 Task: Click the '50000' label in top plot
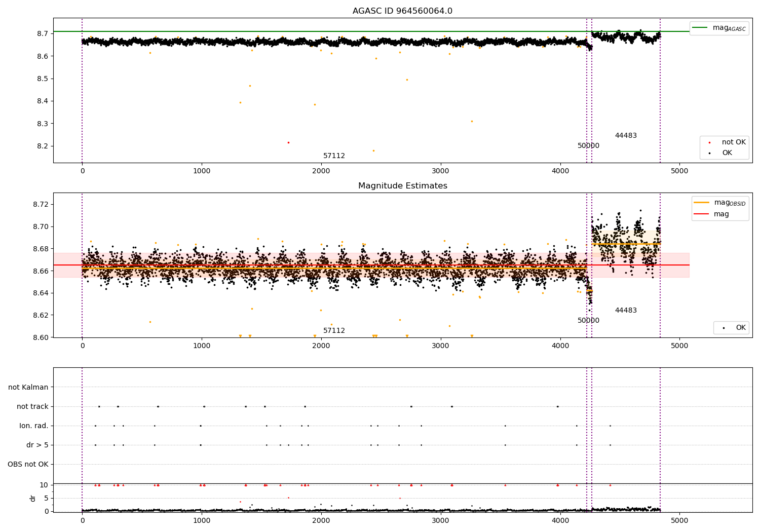[x=588, y=146]
